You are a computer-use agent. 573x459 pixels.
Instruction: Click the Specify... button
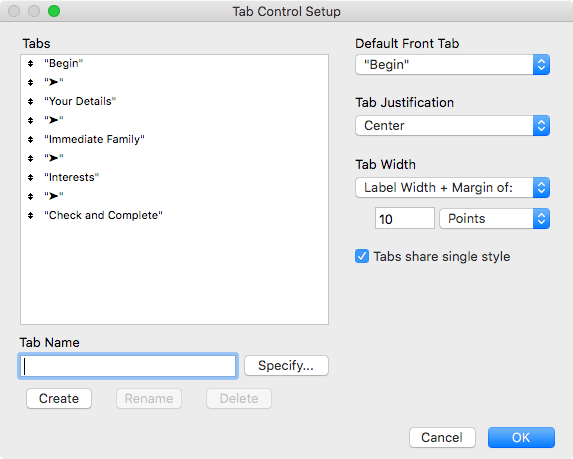coord(286,365)
